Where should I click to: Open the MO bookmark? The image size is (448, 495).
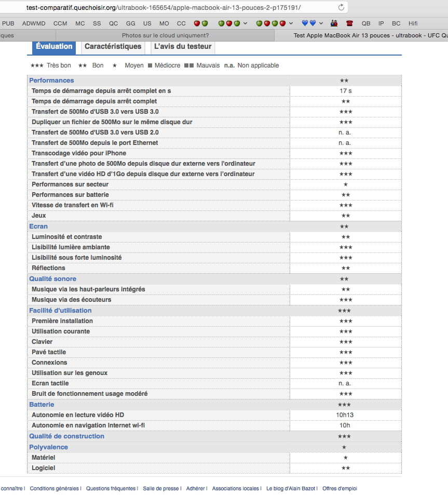coord(164,23)
